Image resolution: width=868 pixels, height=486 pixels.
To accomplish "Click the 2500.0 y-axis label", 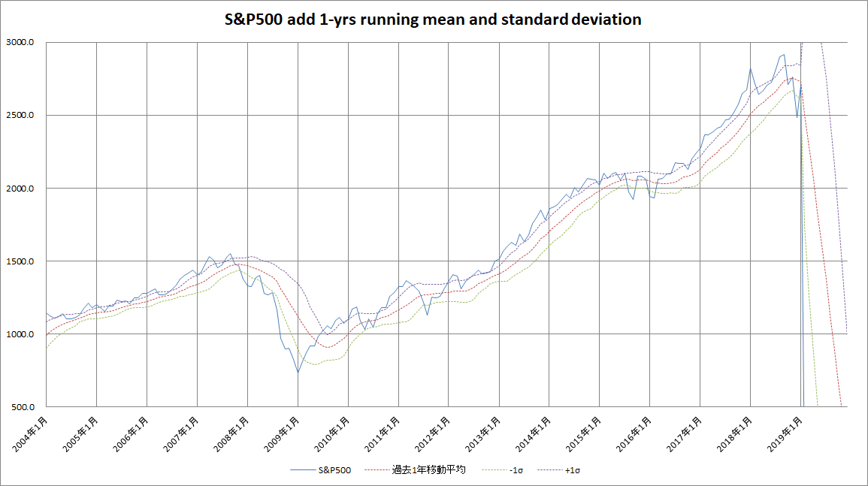I will 20,115.
